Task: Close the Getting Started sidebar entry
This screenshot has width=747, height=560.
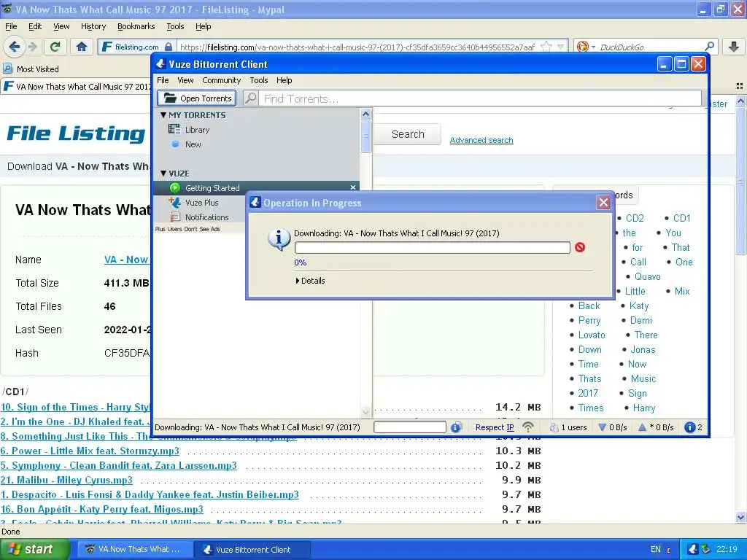Action: (x=353, y=187)
